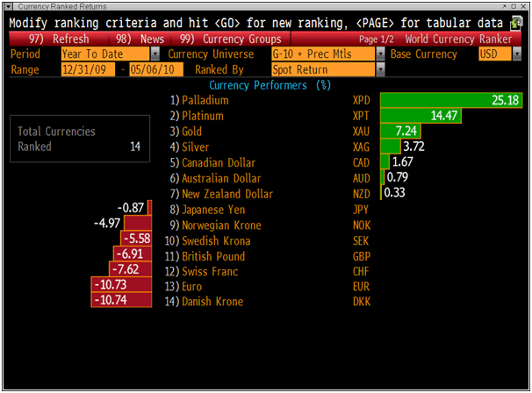The width and height of the screenshot is (532, 393).
Task: Click the 1.67 Canadian Dollar value
Action: pos(402,161)
